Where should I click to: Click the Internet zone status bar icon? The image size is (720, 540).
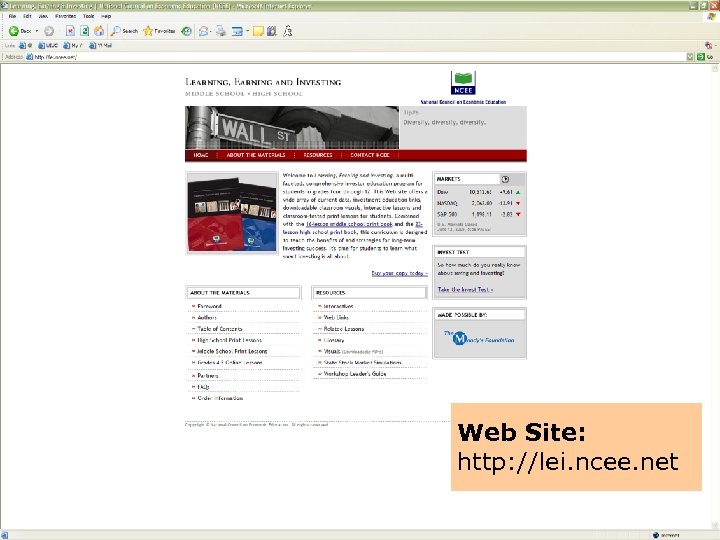coord(656,535)
